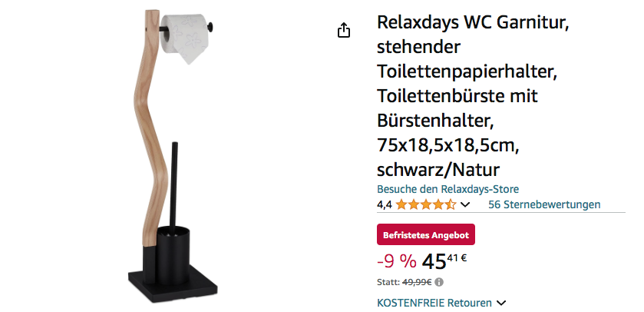
Task: Expand the KOSTENFREIE Retouren chevron
Action: coord(500,303)
